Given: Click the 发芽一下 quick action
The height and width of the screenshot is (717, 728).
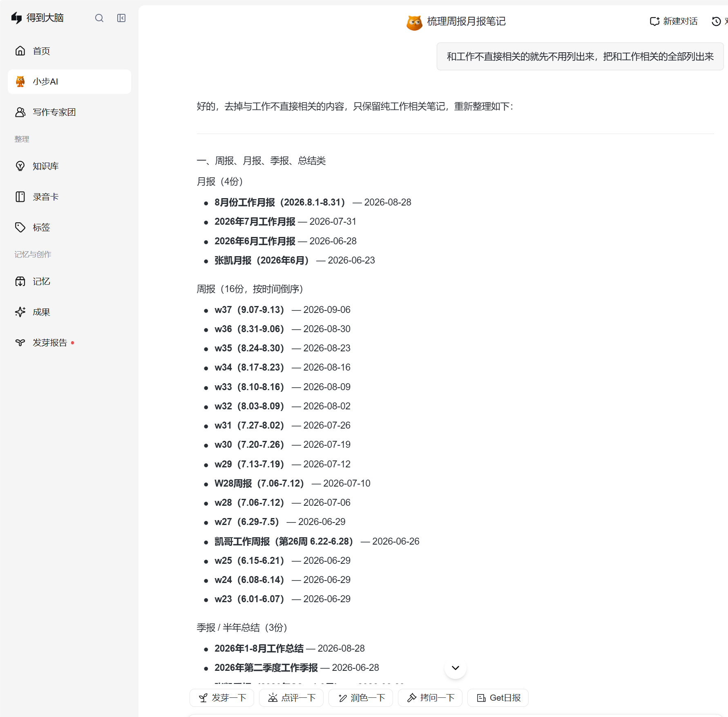Looking at the screenshot, I should click(x=222, y=698).
